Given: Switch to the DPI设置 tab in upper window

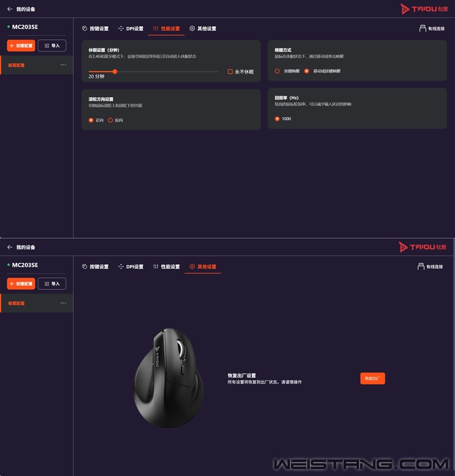Looking at the screenshot, I should tap(131, 28).
